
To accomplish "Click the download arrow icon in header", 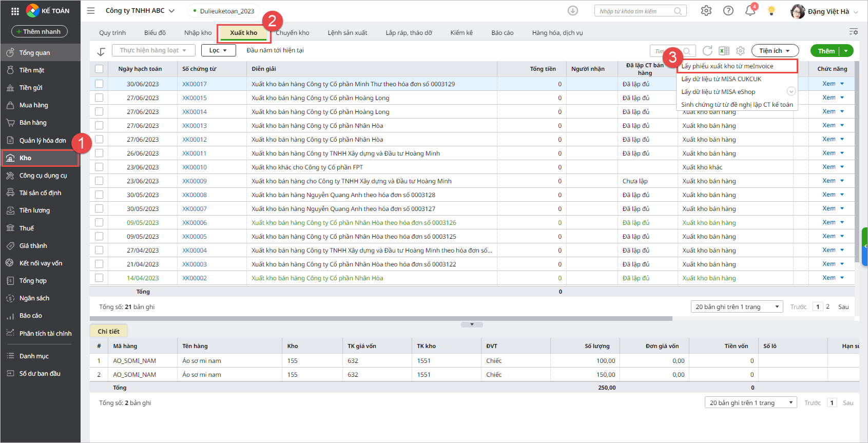I will (x=573, y=11).
